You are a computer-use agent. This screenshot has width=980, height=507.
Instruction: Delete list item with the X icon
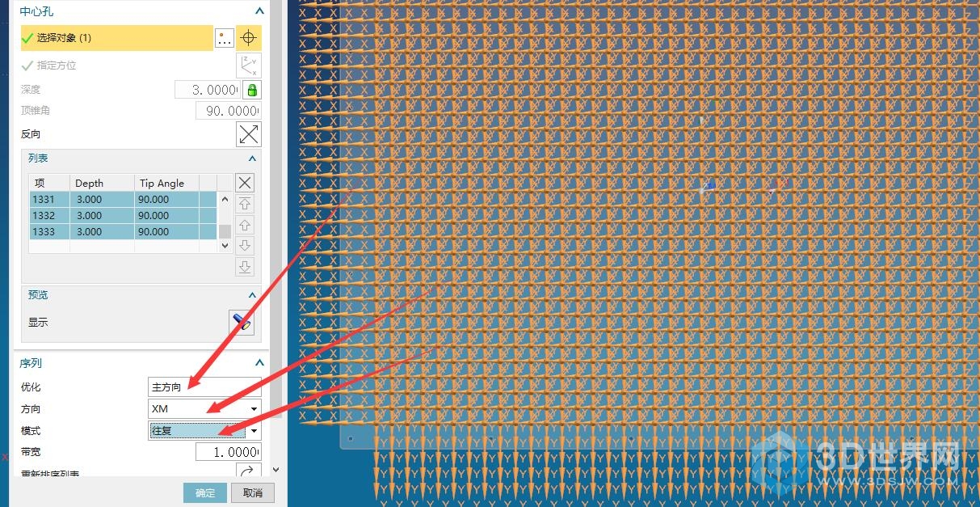point(245,183)
